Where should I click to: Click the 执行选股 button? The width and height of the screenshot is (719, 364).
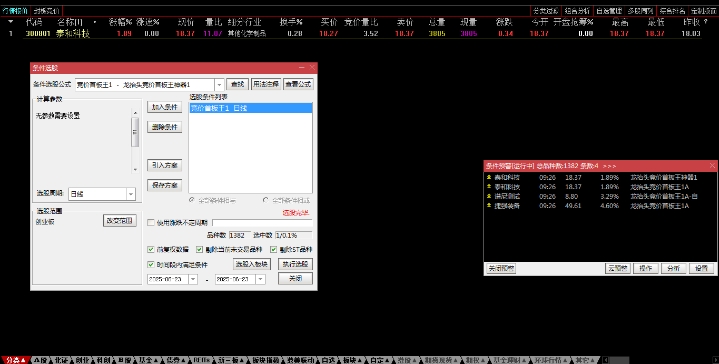295,264
